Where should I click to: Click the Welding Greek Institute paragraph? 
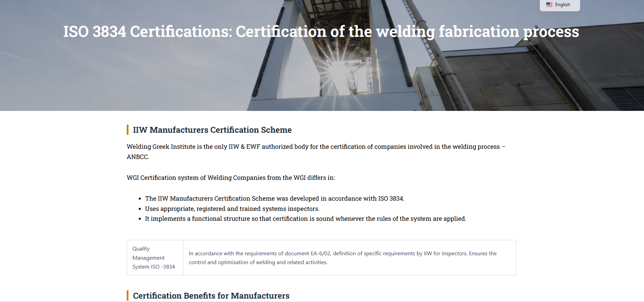click(316, 152)
